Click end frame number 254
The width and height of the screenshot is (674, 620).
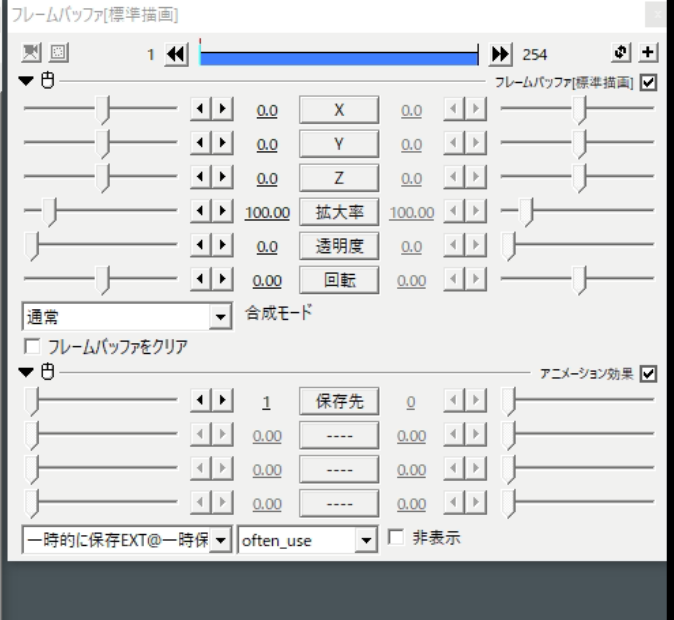click(x=535, y=55)
